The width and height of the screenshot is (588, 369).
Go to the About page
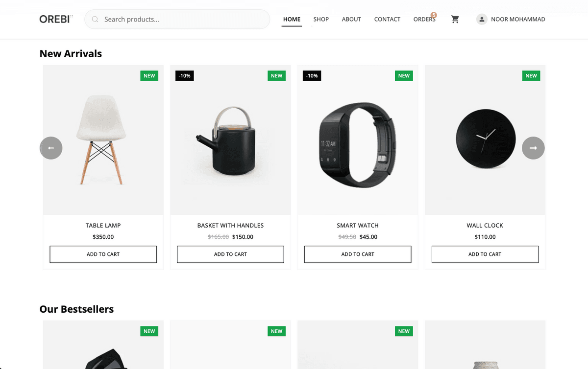[x=351, y=19]
